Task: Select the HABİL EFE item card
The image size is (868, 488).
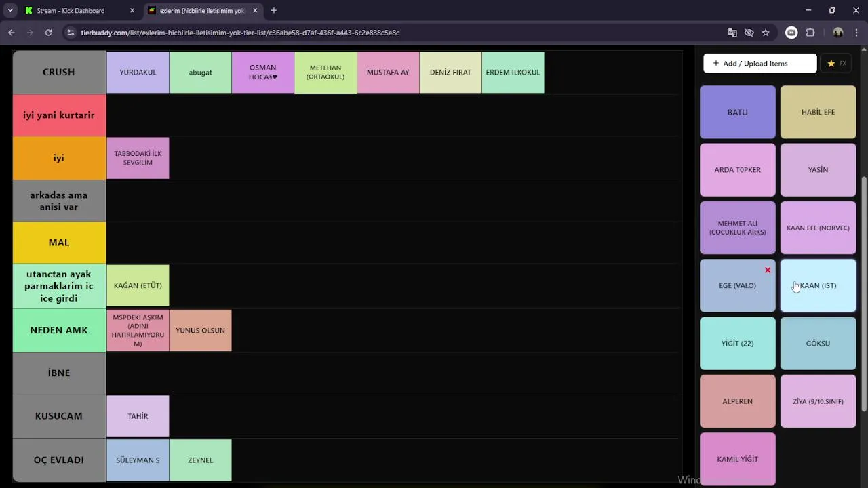Action: 818,112
